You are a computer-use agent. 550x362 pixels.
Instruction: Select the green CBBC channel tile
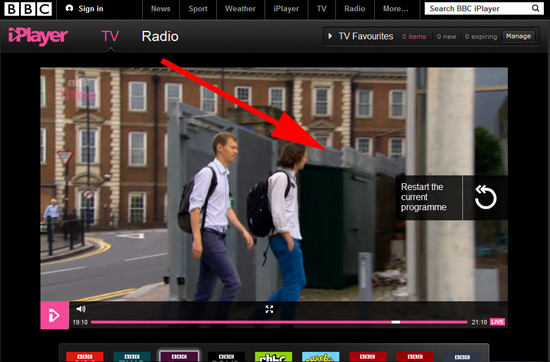(x=274, y=357)
